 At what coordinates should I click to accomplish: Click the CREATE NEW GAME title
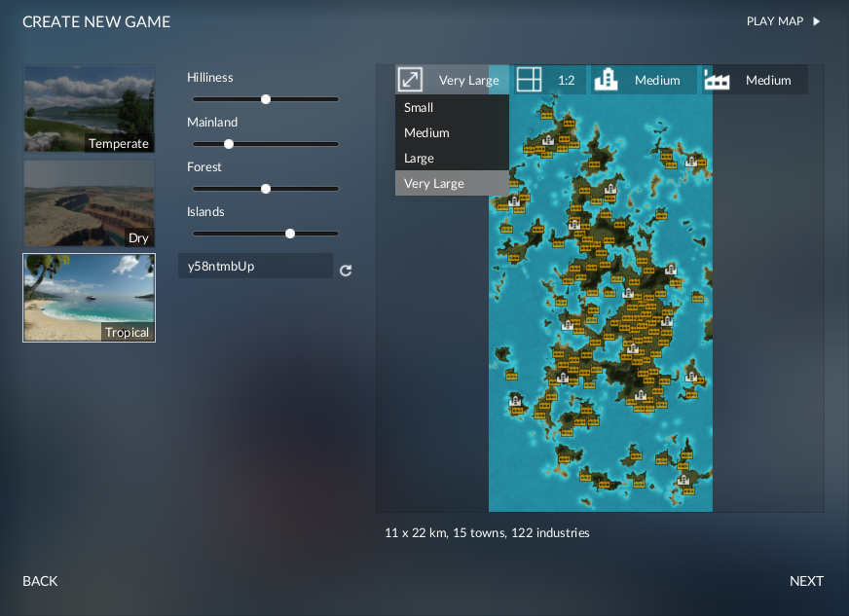click(96, 21)
